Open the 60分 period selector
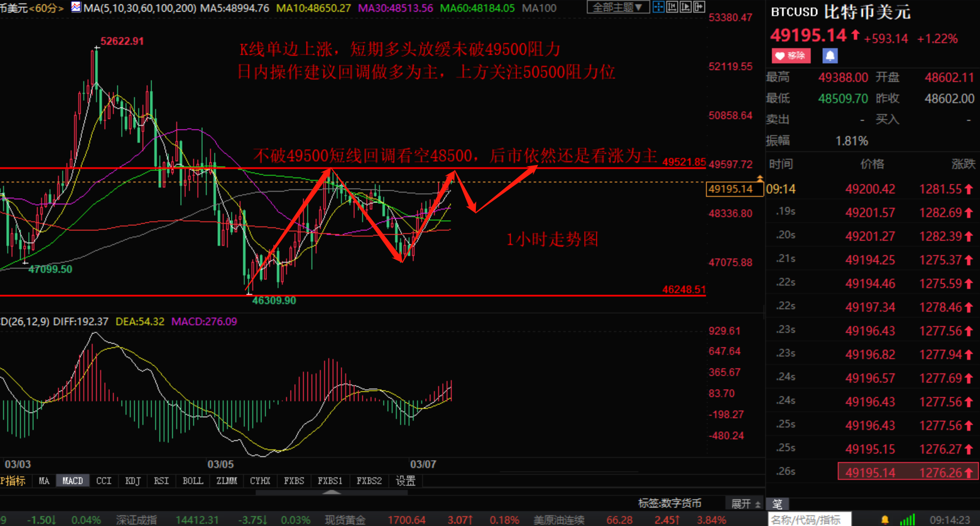 pyautogui.click(x=46, y=8)
